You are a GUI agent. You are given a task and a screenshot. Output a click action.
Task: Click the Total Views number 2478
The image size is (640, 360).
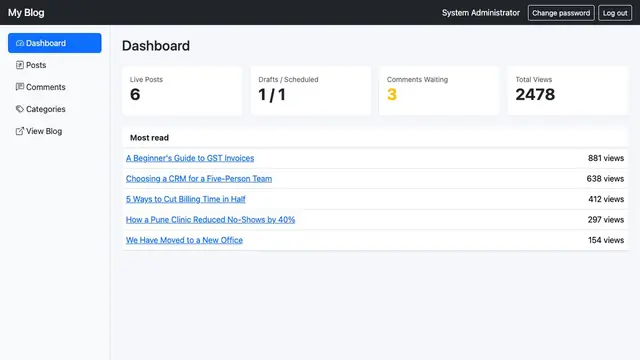click(x=535, y=95)
